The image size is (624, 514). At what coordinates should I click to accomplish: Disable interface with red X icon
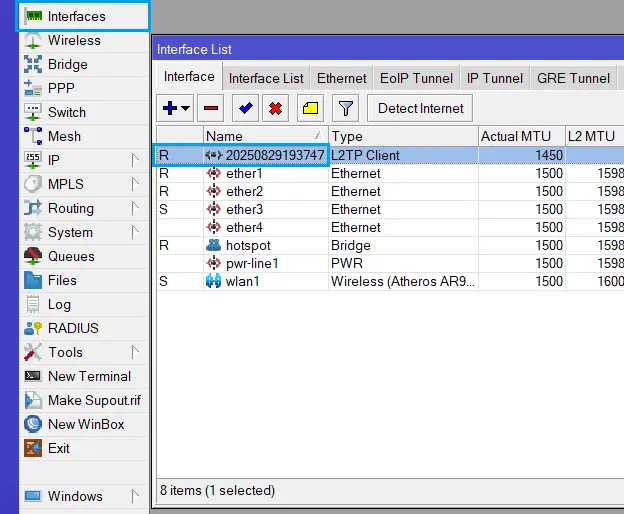(275, 108)
